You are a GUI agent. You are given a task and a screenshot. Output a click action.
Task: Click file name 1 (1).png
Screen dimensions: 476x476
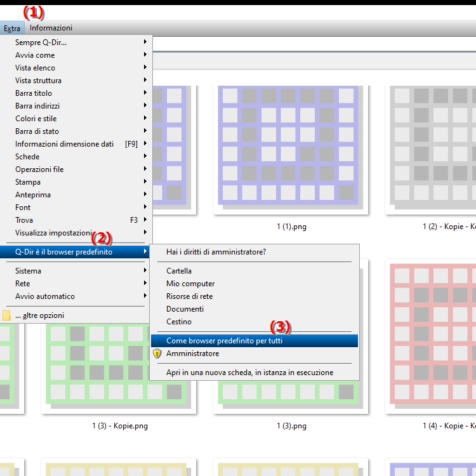coord(291,227)
